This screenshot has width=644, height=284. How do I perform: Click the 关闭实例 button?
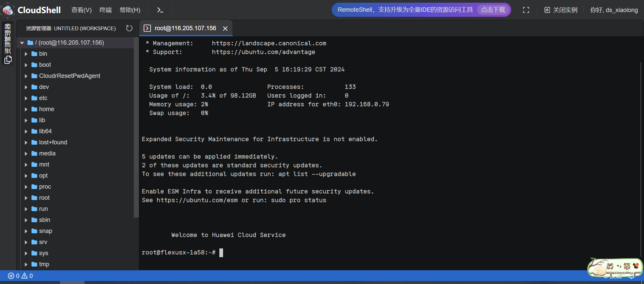click(561, 10)
